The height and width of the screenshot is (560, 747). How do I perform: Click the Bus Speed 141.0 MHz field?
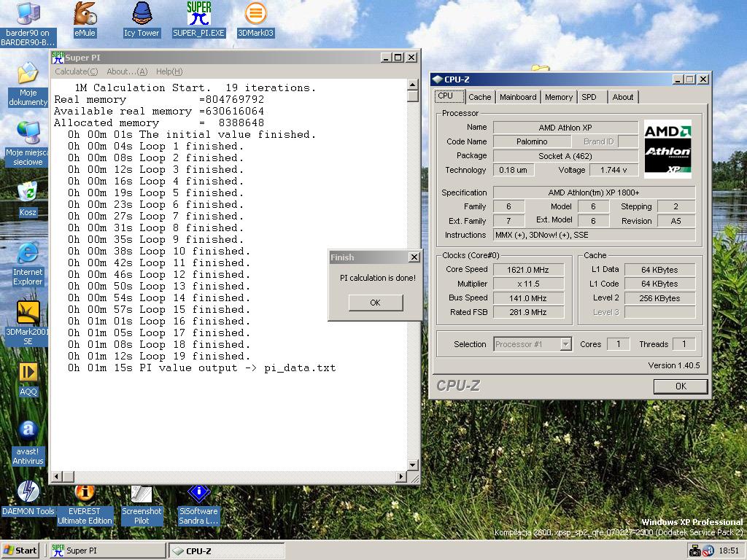(x=528, y=298)
